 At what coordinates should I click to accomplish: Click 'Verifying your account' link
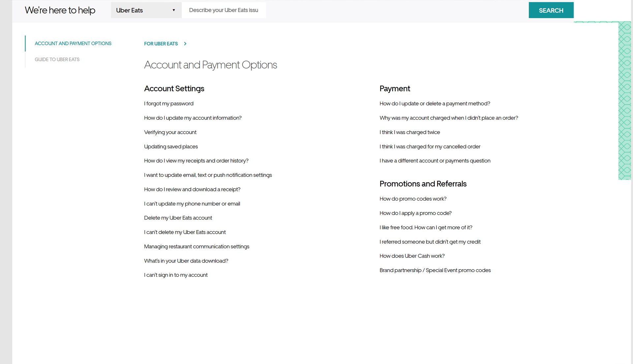click(170, 132)
